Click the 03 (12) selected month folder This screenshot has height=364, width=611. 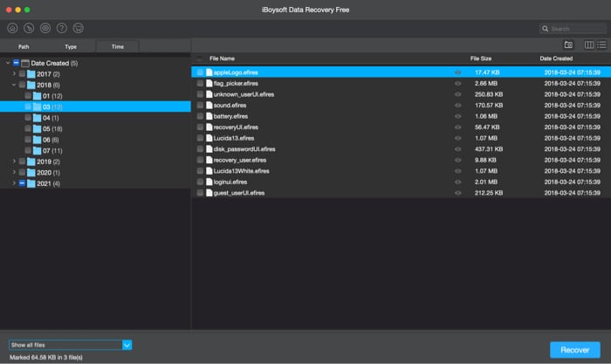(95, 106)
